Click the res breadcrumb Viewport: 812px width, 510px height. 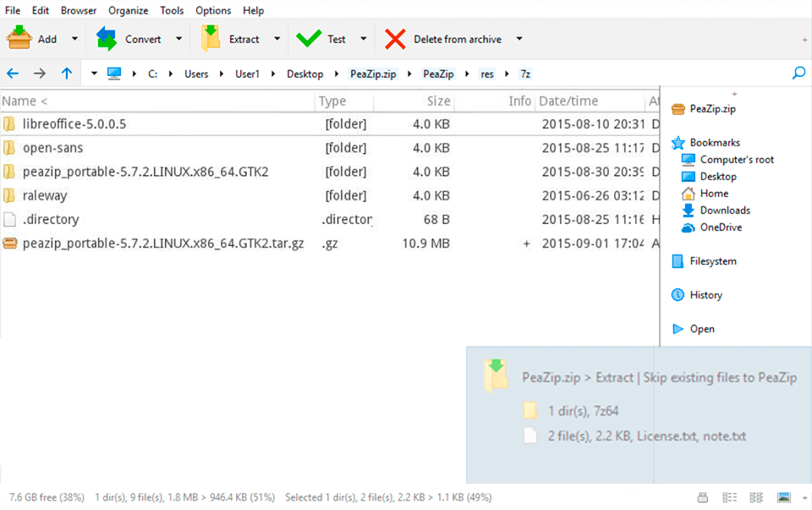pos(487,74)
